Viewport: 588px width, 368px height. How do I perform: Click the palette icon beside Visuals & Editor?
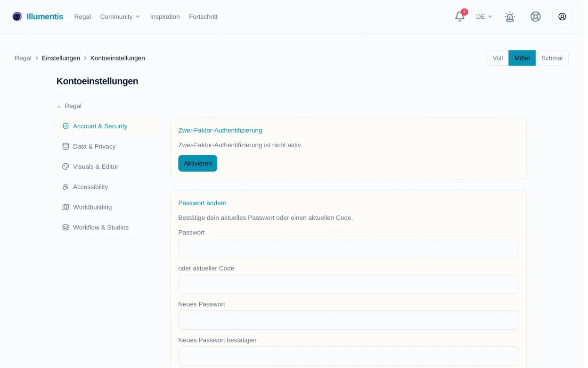click(65, 167)
